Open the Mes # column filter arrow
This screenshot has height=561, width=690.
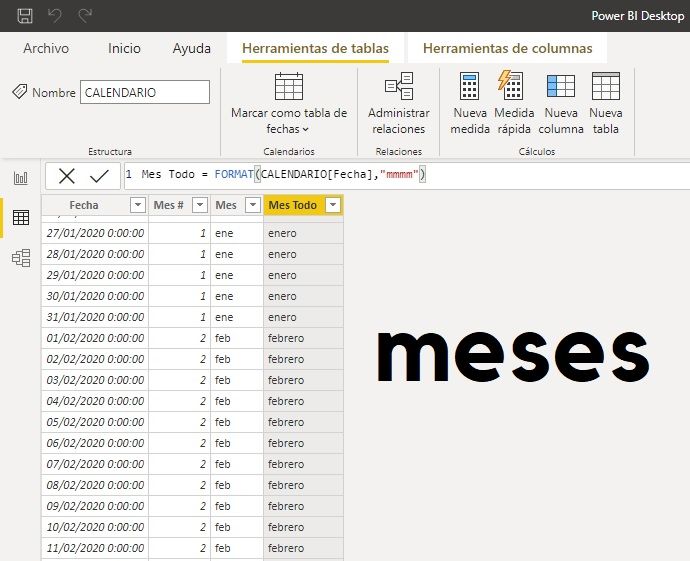point(200,205)
